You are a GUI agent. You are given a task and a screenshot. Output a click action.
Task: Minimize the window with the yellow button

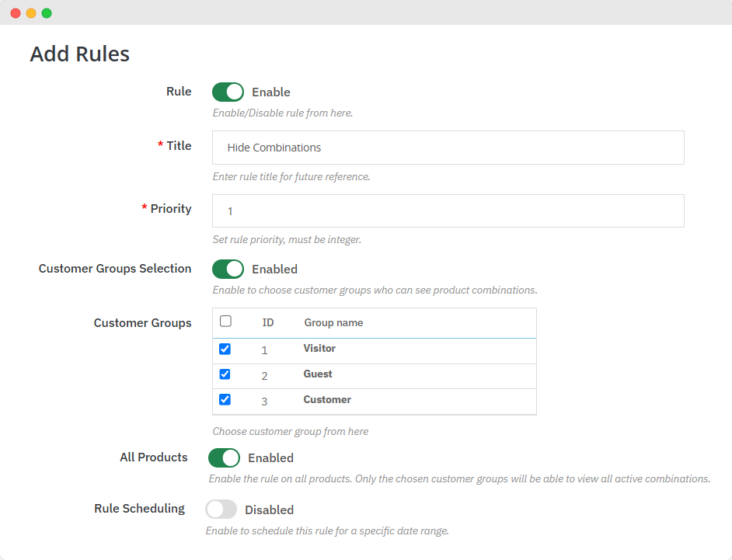point(31,13)
